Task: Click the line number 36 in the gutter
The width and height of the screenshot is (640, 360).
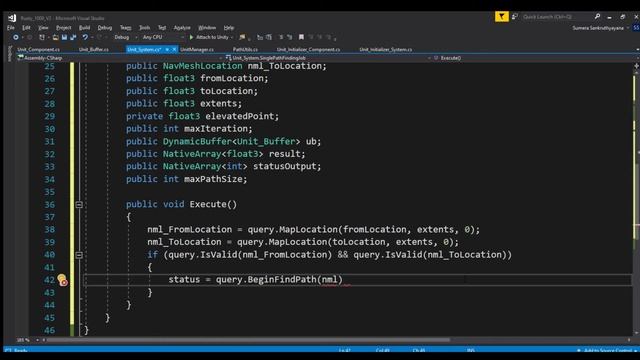Action: tap(49, 204)
